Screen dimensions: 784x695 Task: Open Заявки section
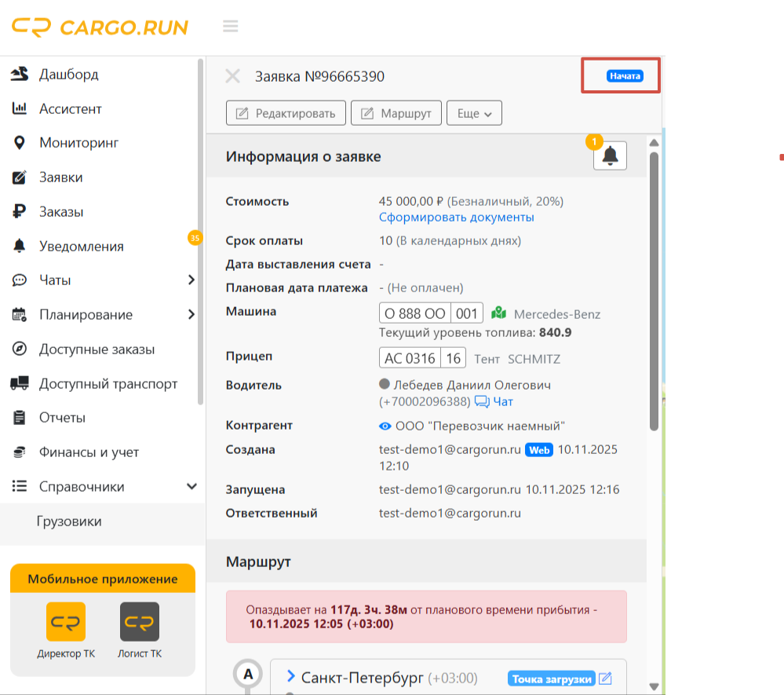click(61, 177)
